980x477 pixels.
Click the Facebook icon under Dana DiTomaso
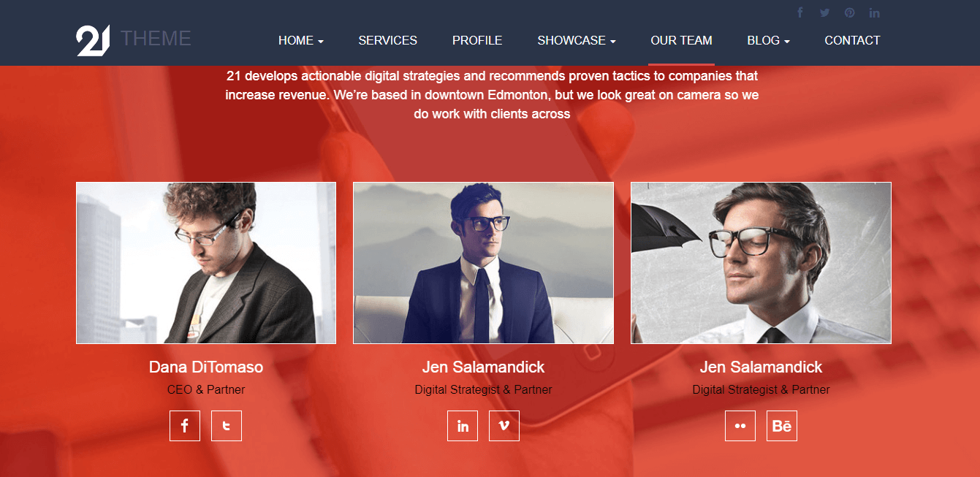click(x=185, y=426)
